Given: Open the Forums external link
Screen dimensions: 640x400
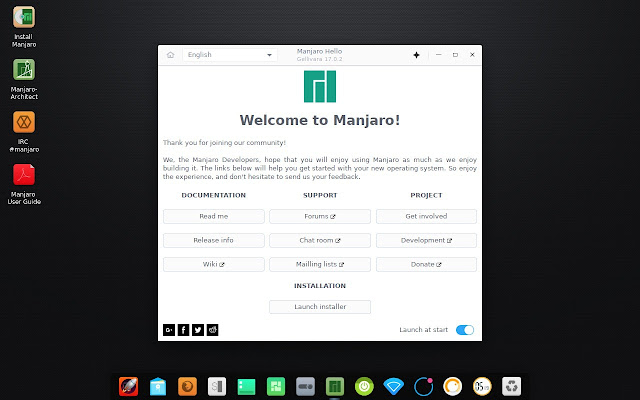Looking at the screenshot, I should pyautogui.click(x=320, y=216).
